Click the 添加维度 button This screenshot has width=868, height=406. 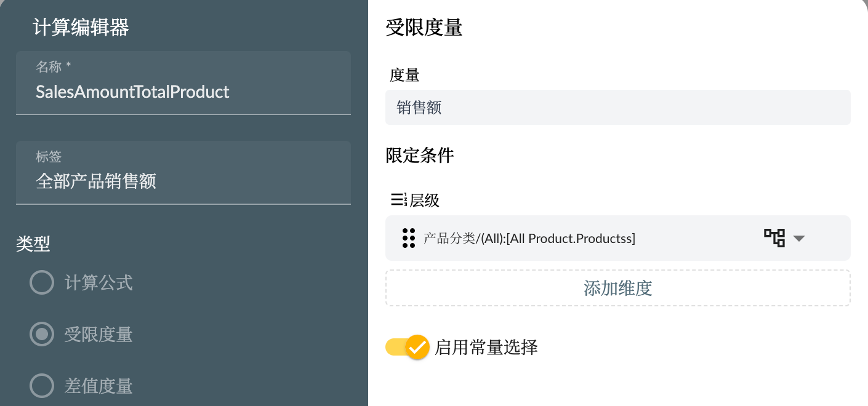point(617,288)
